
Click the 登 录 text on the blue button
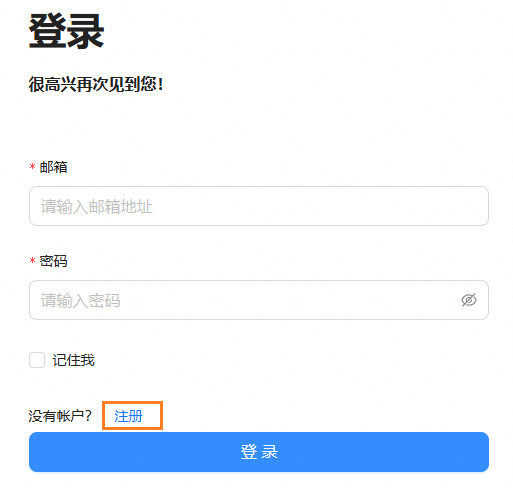[x=259, y=452]
